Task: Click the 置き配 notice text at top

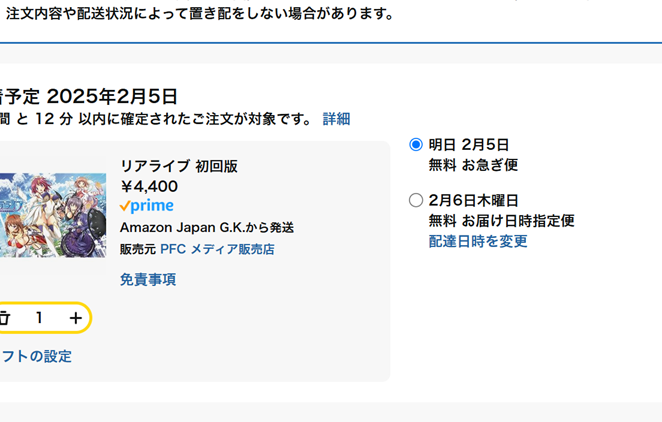Action: 200,14
